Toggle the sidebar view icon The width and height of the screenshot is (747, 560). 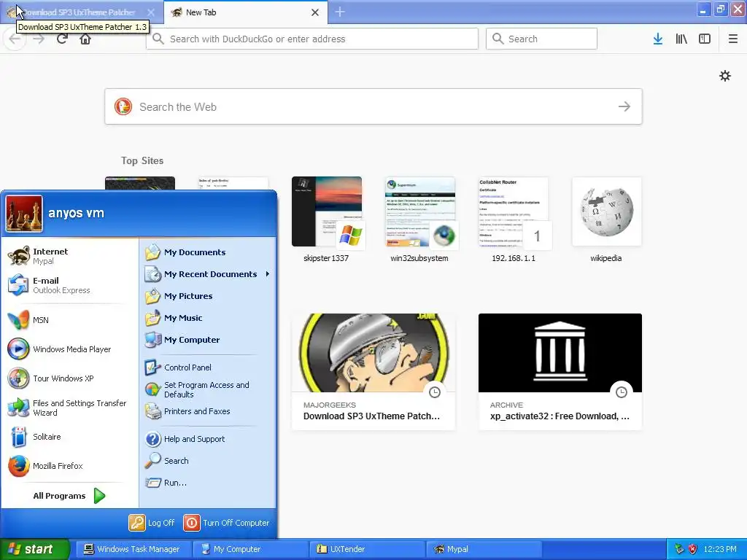[x=705, y=39]
